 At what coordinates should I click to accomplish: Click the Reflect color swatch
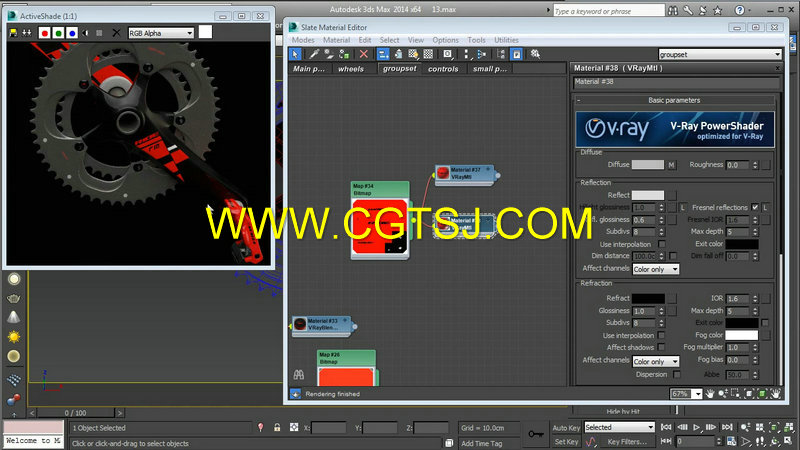[x=647, y=195]
